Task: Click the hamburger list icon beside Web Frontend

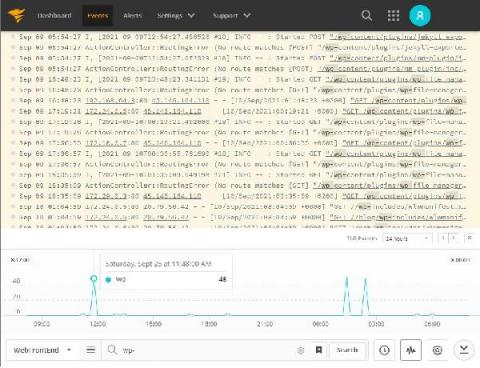Action: point(91,350)
